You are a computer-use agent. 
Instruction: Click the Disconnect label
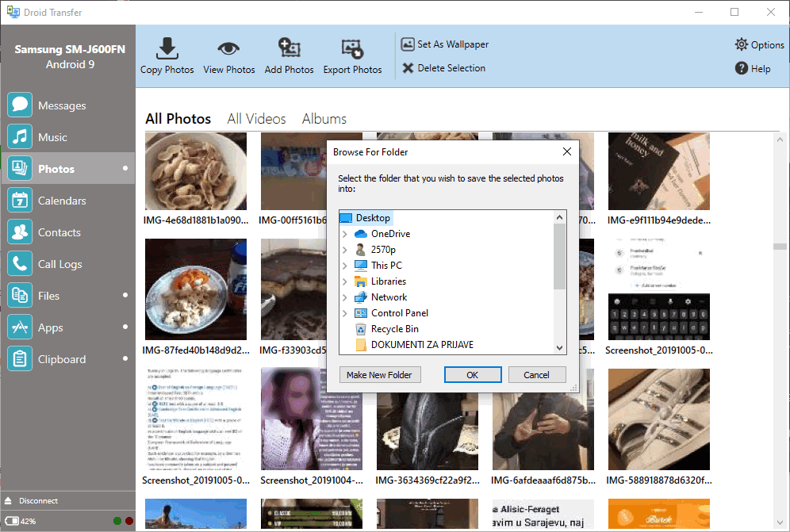pos(38,501)
